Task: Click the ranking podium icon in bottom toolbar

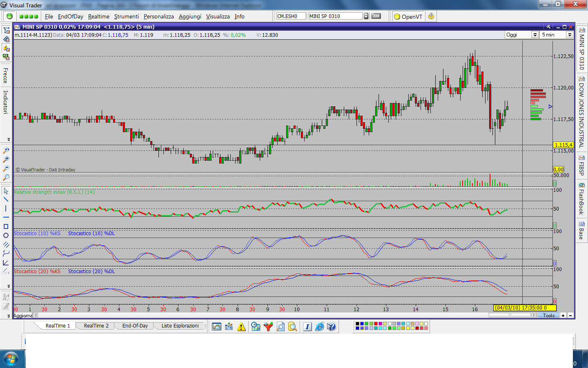Action: coord(229,326)
